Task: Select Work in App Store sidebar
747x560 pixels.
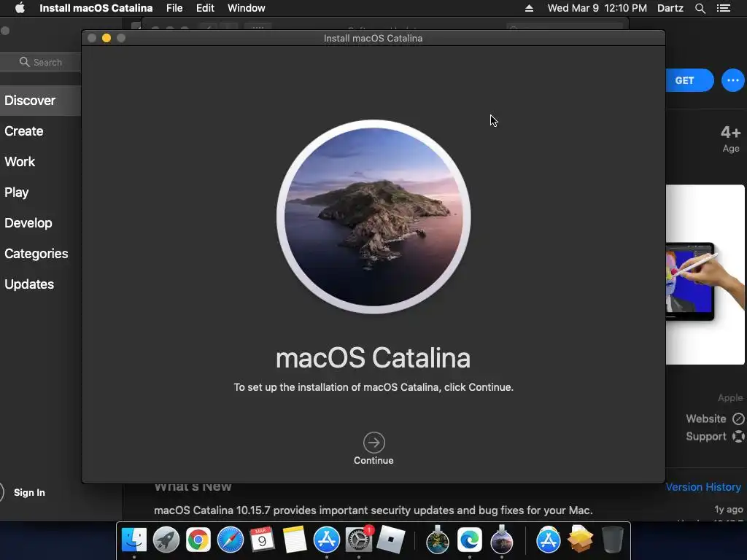Action: [20, 161]
